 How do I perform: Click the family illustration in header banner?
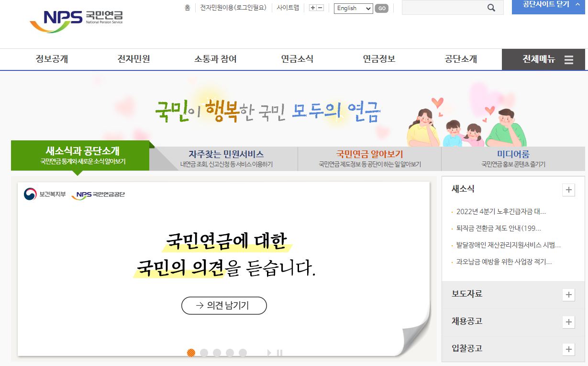click(466, 122)
